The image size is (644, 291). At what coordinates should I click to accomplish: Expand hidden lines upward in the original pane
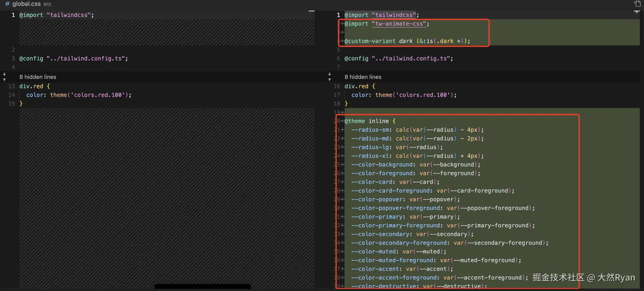pyautogui.click(x=4, y=79)
